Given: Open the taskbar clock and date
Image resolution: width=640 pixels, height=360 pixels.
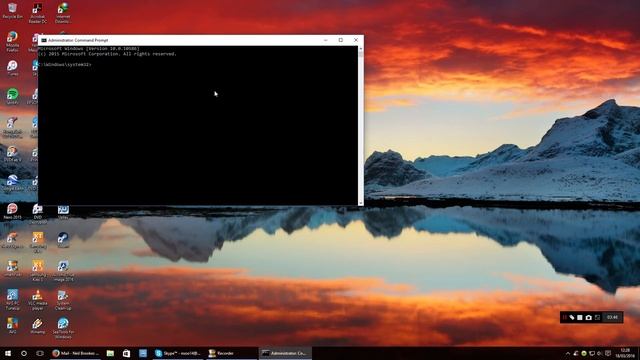Looking at the screenshot, I should pyautogui.click(x=625, y=353).
